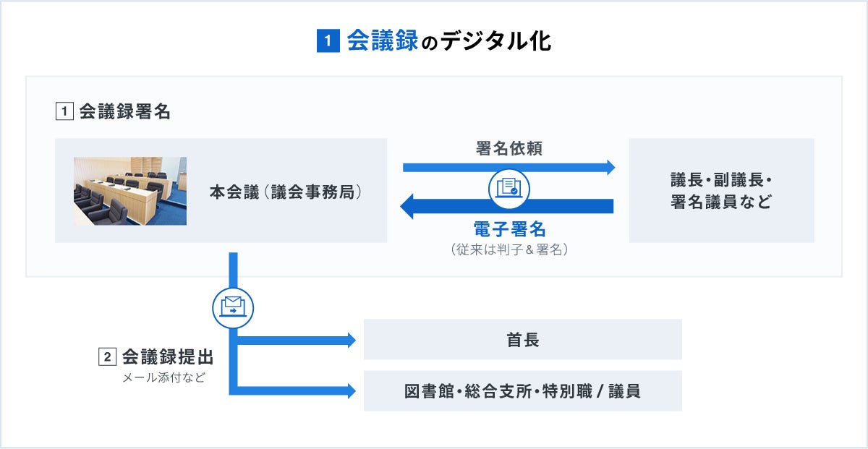Click the meeting room photo thumbnail
The height and width of the screenshot is (449, 868).
pyautogui.click(x=130, y=191)
